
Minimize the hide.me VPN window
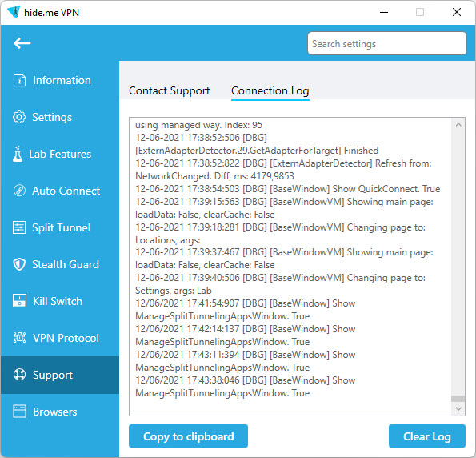(x=384, y=13)
